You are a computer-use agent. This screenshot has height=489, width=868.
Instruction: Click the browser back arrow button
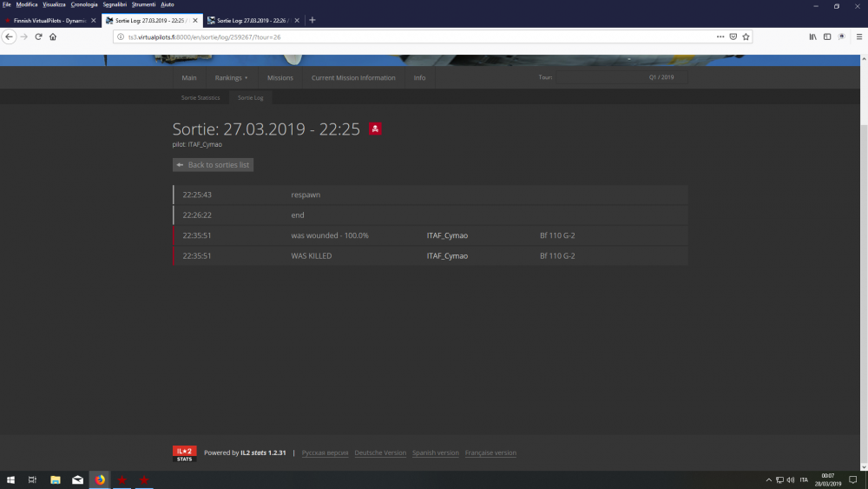[x=10, y=37]
